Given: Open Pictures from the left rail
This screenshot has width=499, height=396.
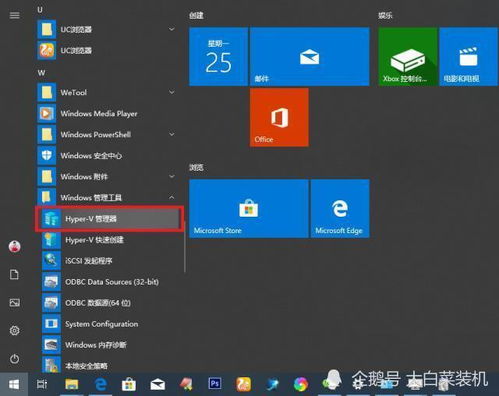Looking at the screenshot, I should pyautogui.click(x=14, y=303).
